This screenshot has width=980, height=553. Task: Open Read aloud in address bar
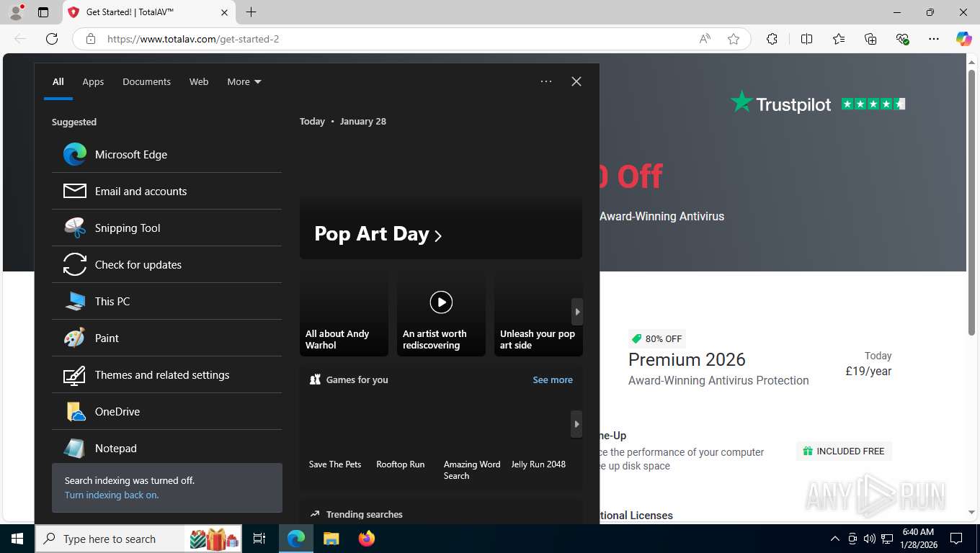pos(705,39)
